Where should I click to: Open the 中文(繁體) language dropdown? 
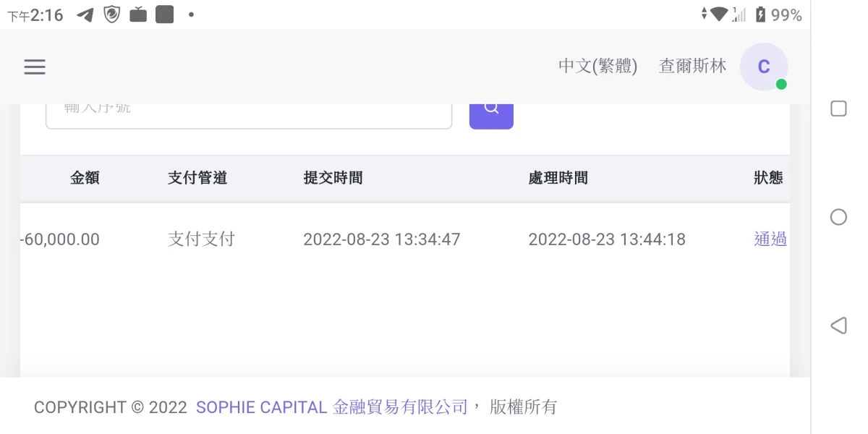[x=597, y=67]
